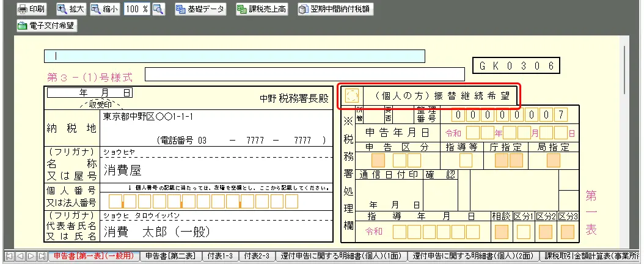Screen dimensions: 644x264
Task: Switch to the 申告書[第二表] tab
Action: pos(170,256)
